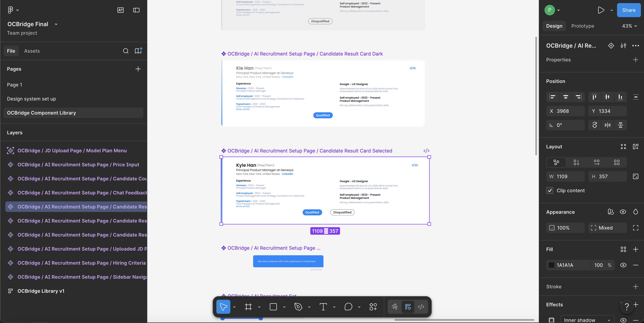Click the 1A1A1A fill color swatch
The image size is (644, 323).
(551, 265)
